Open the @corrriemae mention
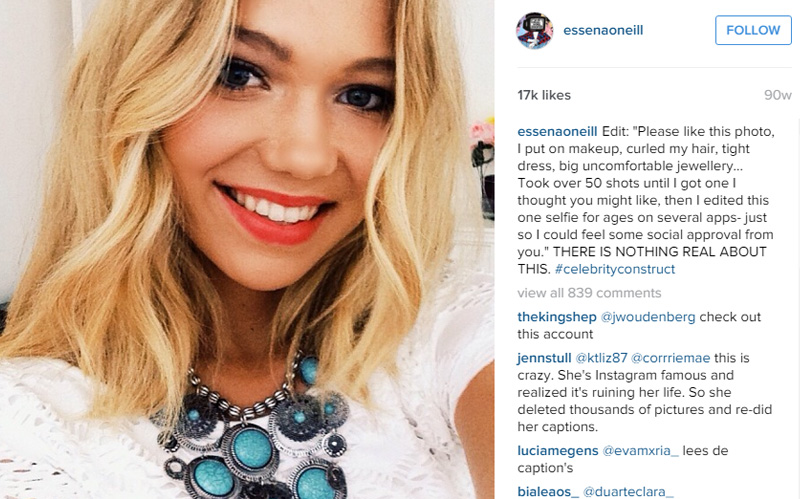800x499 pixels. point(670,358)
